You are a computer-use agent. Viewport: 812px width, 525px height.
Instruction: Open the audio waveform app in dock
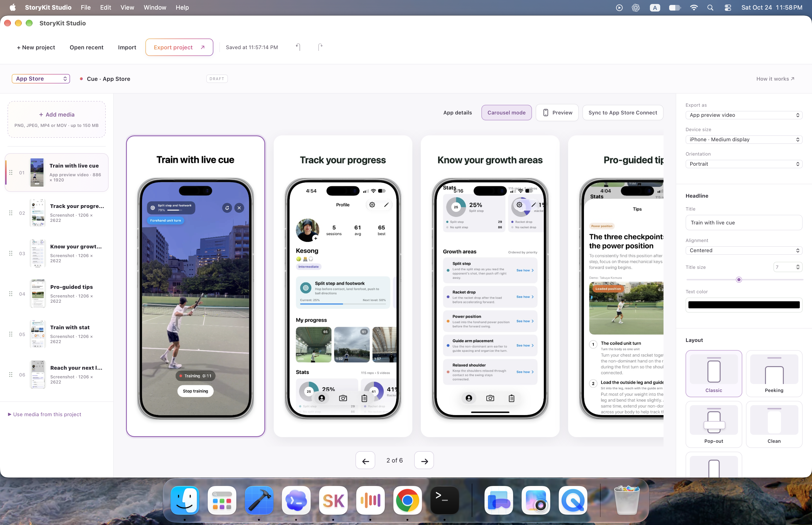[370, 500]
